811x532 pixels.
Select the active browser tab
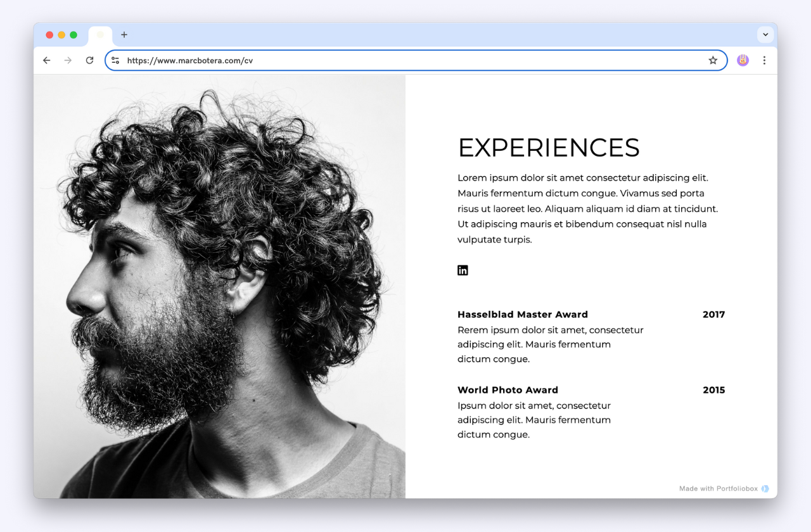100,35
